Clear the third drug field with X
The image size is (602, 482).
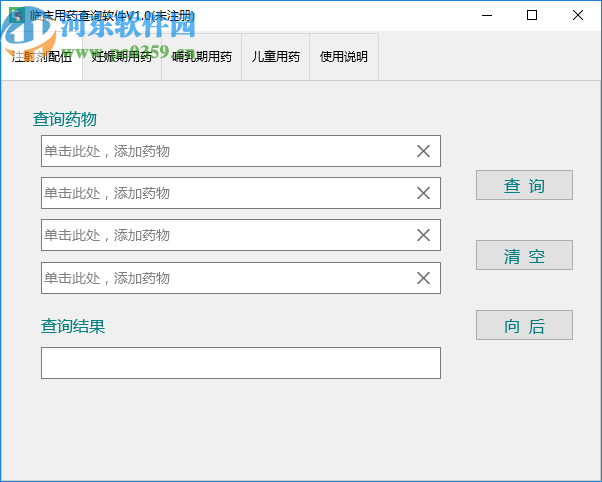click(423, 235)
